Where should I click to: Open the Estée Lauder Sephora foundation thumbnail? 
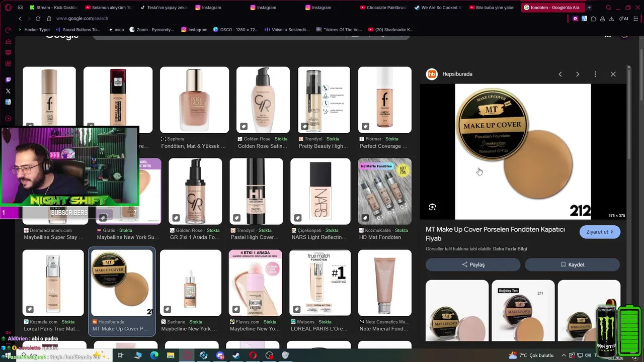(x=194, y=100)
